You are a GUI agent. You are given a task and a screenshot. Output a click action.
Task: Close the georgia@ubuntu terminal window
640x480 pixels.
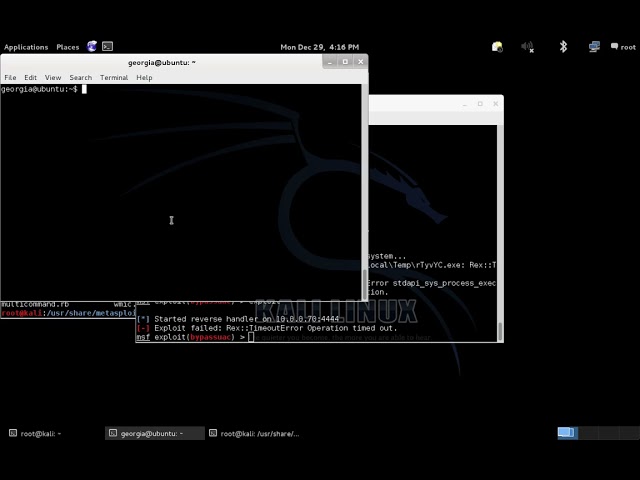coord(360,62)
